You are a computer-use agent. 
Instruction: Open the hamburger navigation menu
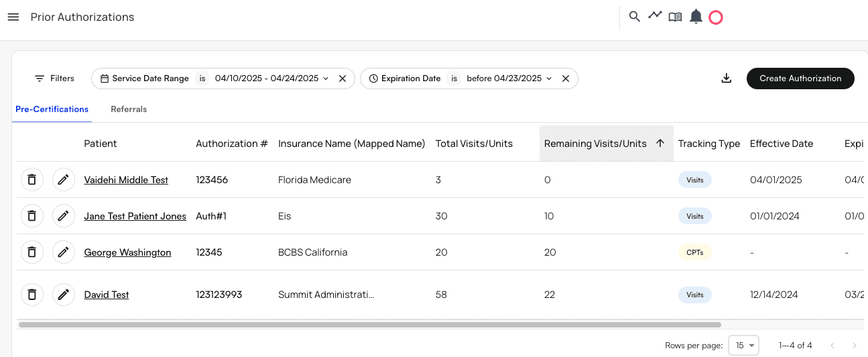13,17
